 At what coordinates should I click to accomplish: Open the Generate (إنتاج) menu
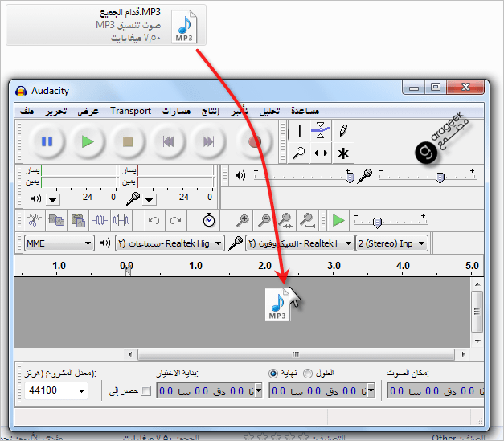coord(211,111)
